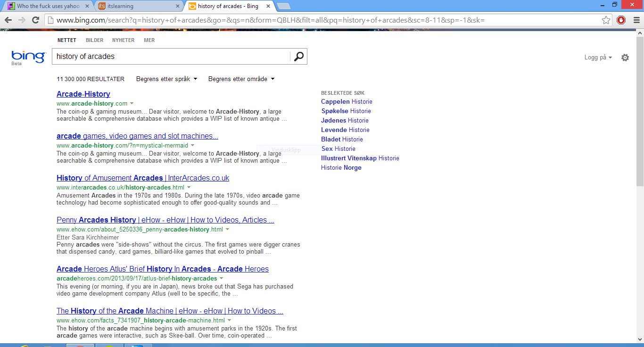
Task: Click the browser address bar URL
Action: point(271,20)
